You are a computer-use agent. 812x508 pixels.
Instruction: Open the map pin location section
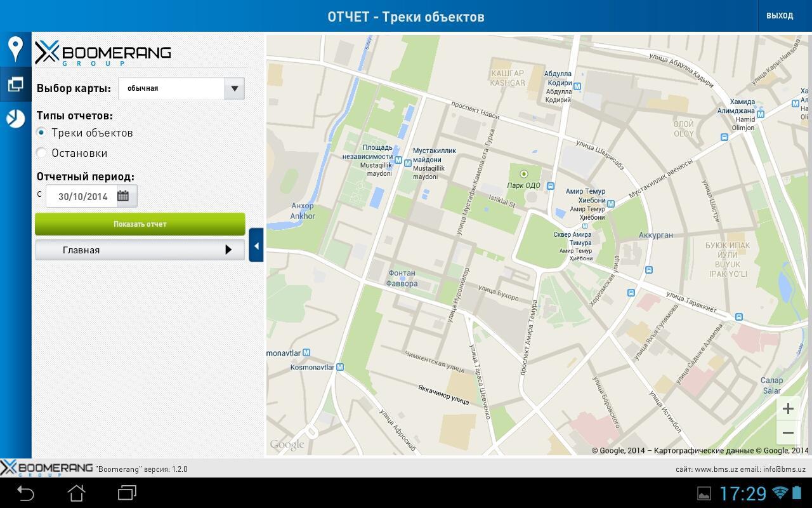coord(15,49)
